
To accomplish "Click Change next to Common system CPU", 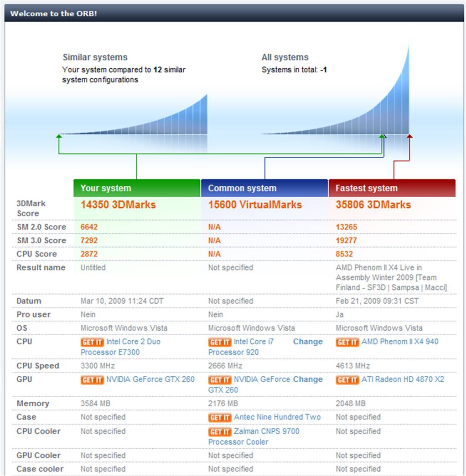I will point(308,342).
